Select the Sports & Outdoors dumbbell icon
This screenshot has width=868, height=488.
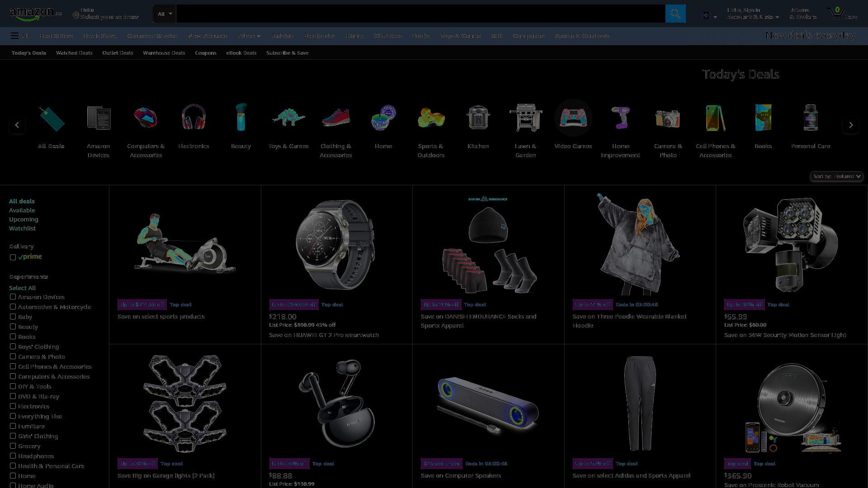point(431,117)
